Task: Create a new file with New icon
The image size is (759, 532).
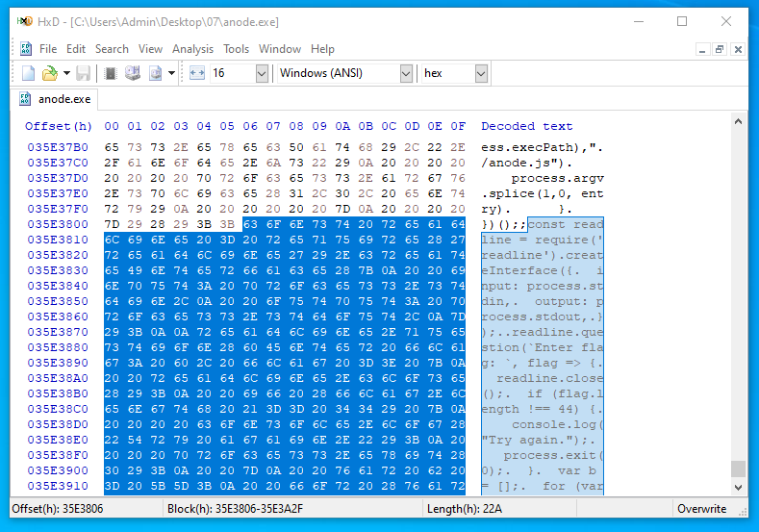Action: click(x=28, y=73)
